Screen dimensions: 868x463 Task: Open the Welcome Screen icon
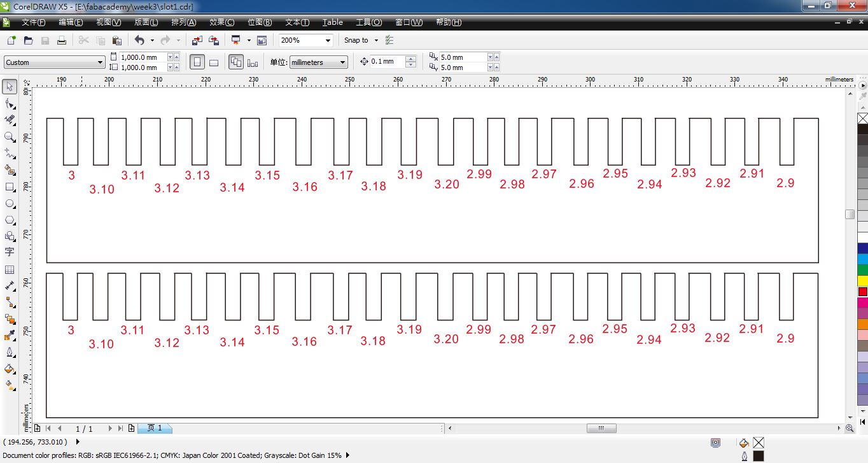coord(262,40)
